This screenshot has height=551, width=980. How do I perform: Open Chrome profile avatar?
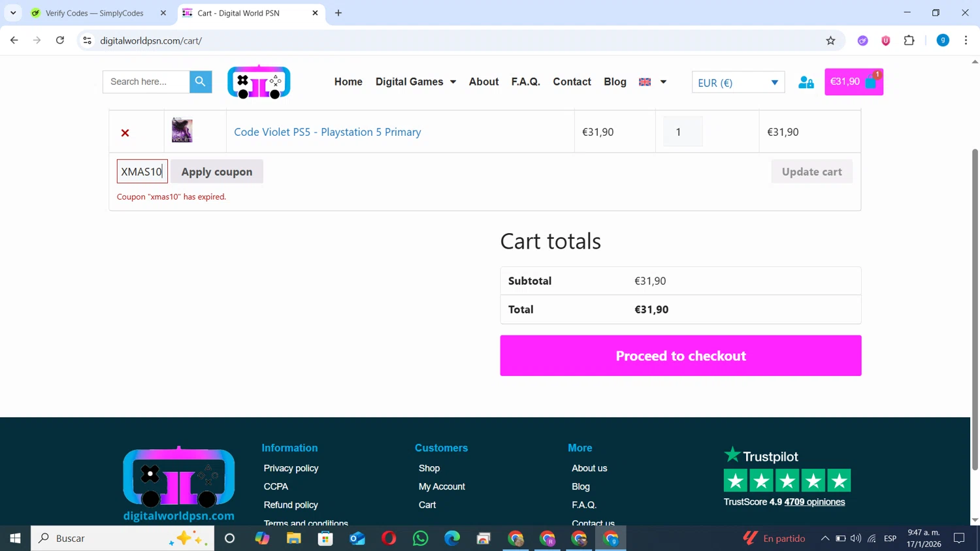[x=943, y=40]
